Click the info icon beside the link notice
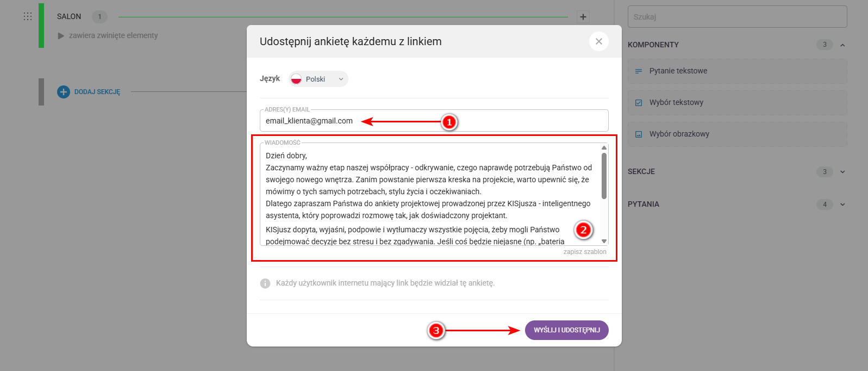Screen dimensions: 868x371 [265, 283]
